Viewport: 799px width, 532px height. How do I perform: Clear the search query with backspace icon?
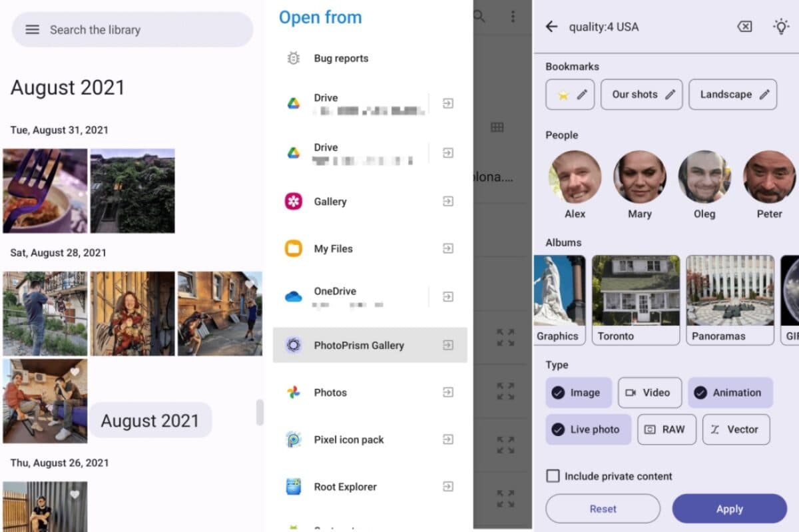tap(744, 27)
